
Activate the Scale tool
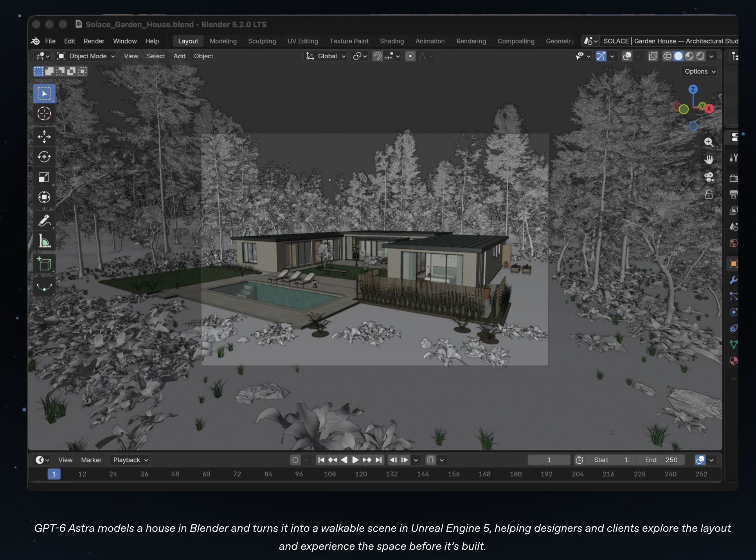[x=44, y=177]
